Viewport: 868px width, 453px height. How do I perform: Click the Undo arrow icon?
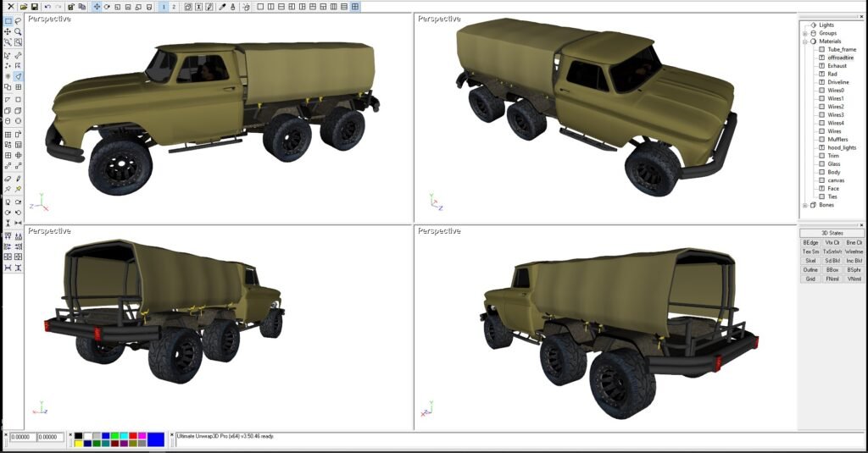click(47, 7)
